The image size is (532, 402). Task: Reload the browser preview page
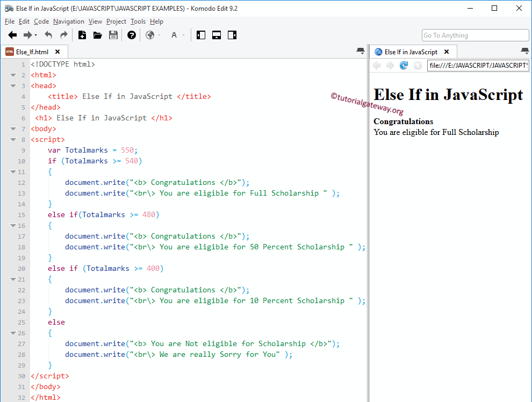pos(404,66)
